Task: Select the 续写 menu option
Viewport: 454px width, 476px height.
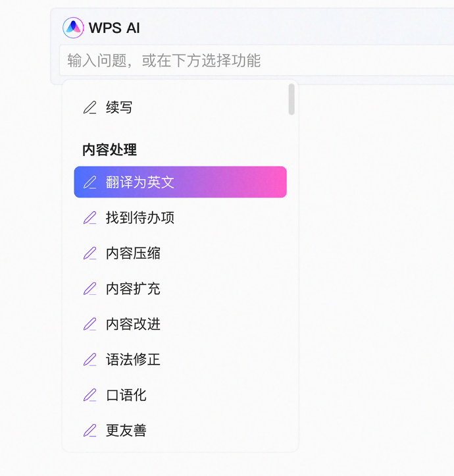Action: pyautogui.click(x=180, y=107)
